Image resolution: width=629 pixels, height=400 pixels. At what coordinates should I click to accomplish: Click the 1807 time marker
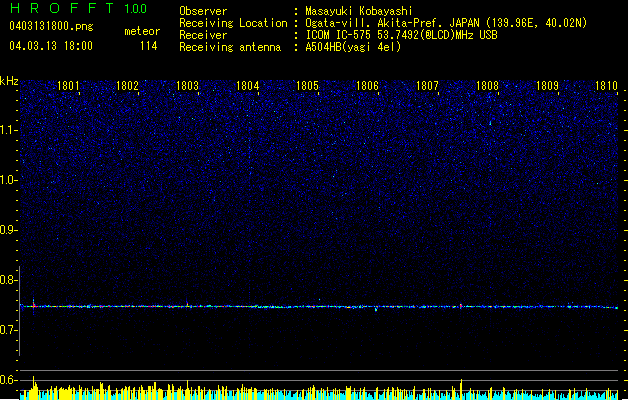point(427,86)
